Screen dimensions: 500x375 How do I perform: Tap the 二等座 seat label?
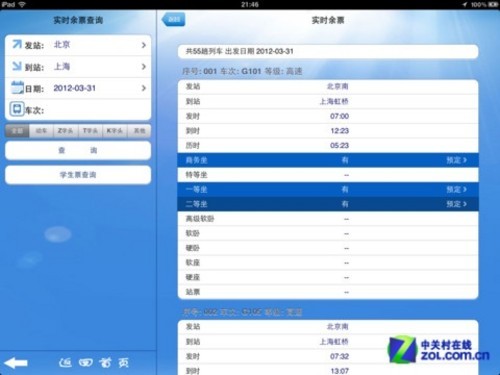(x=196, y=204)
